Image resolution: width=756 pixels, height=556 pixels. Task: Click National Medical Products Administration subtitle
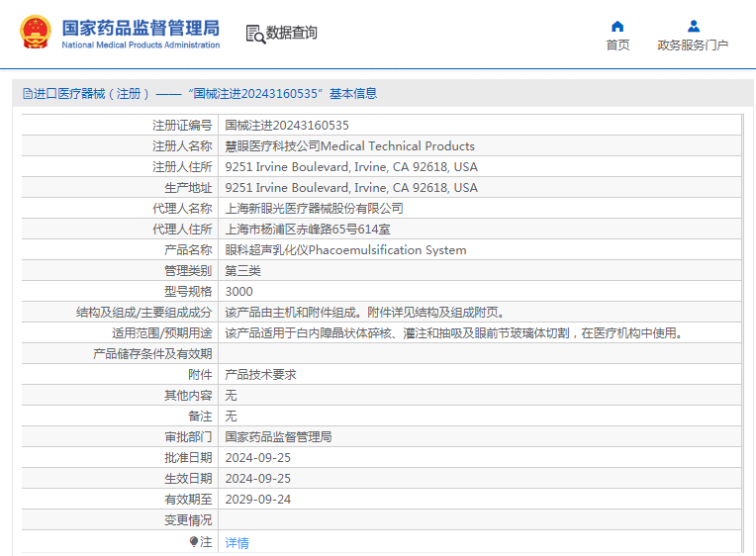point(141,45)
